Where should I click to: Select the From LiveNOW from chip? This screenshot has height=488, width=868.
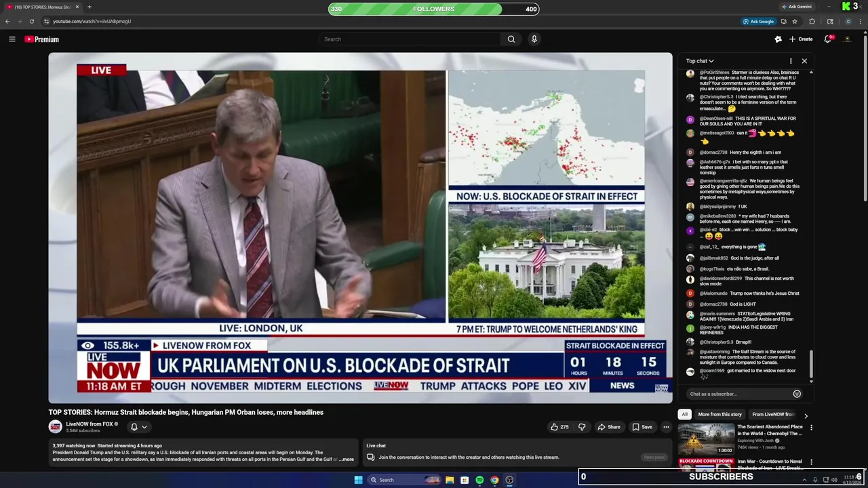click(773, 414)
